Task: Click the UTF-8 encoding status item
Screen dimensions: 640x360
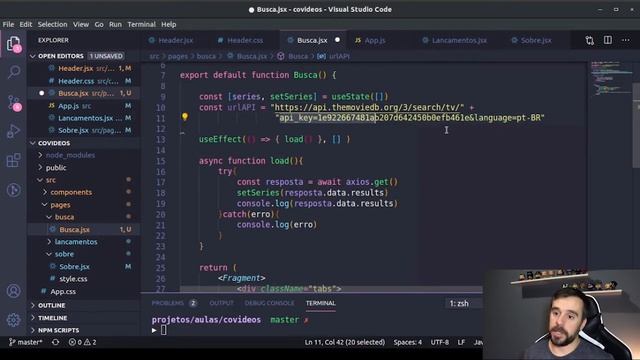Action: pos(440,342)
